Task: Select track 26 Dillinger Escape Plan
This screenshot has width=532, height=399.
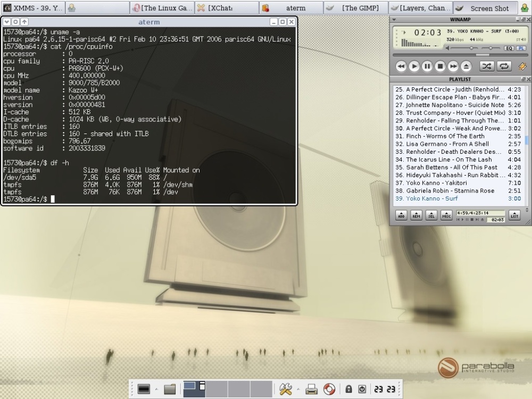Action: point(458,97)
